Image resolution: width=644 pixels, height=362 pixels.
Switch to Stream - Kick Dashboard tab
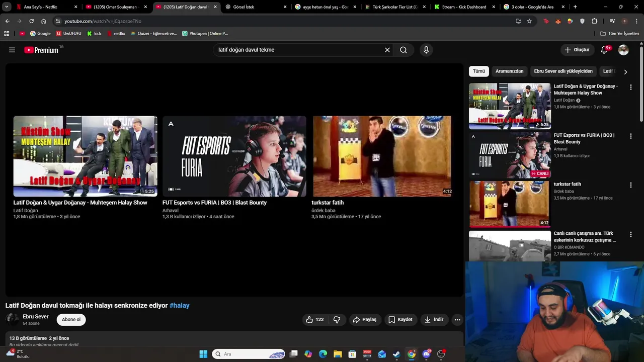point(465,7)
